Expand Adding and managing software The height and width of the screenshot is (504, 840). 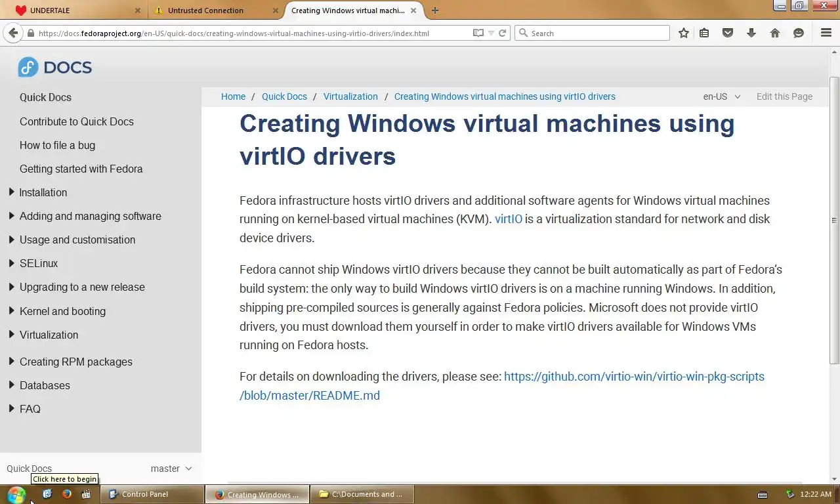click(x=12, y=216)
